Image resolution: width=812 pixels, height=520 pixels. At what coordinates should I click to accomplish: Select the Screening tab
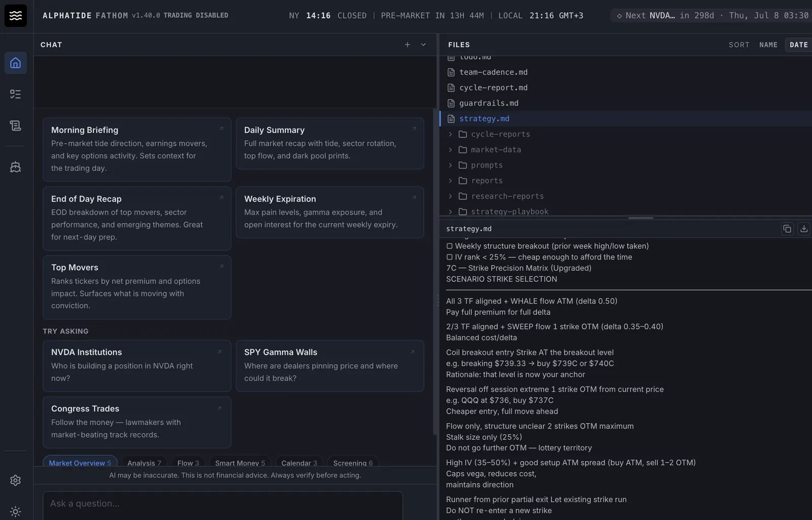(353, 462)
